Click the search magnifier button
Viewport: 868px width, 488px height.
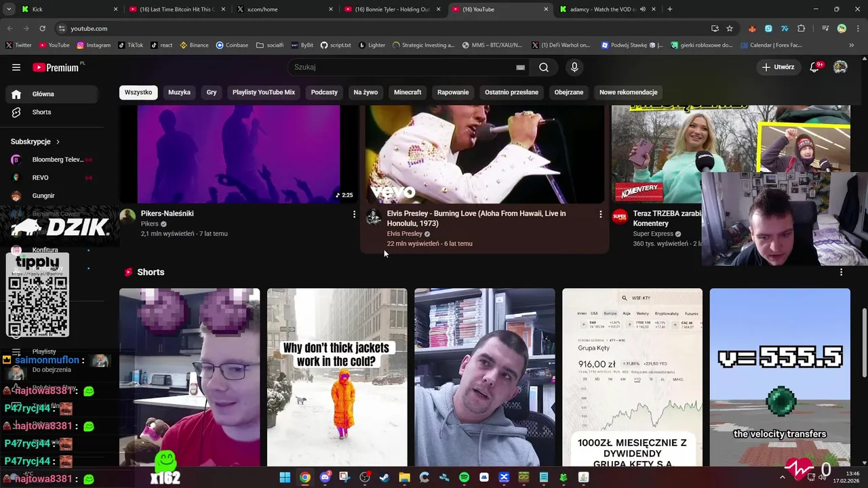pos(544,67)
